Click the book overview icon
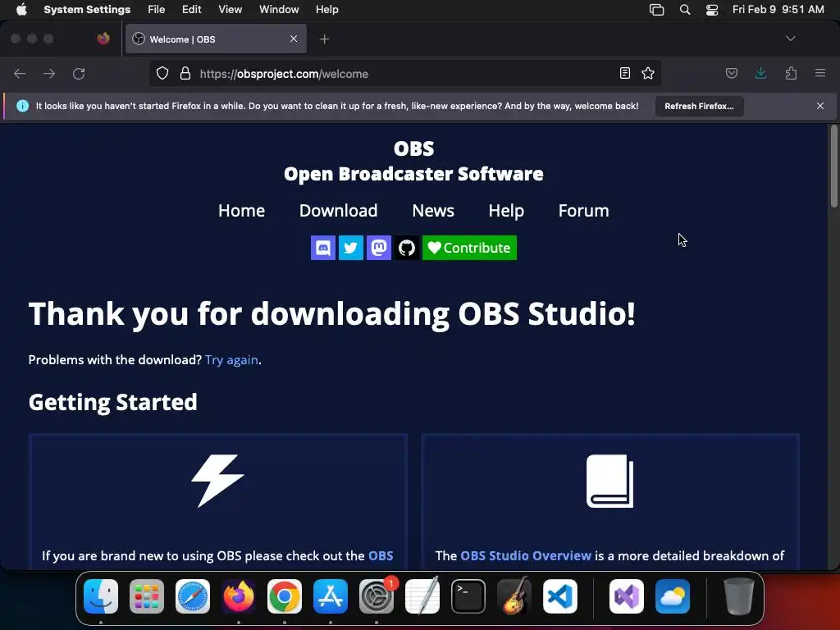The height and width of the screenshot is (630, 840). (x=609, y=481)
